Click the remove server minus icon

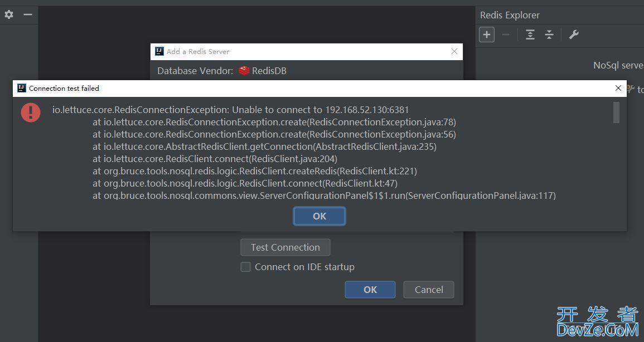coord(506,35)
